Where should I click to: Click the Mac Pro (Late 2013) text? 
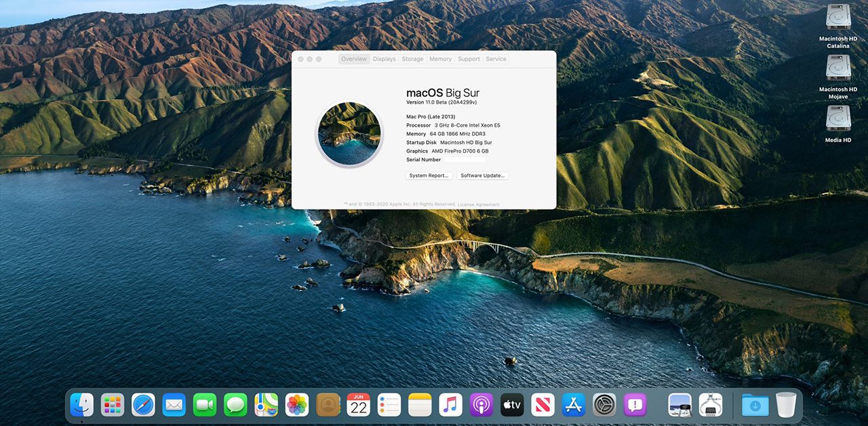coord(431,117)
